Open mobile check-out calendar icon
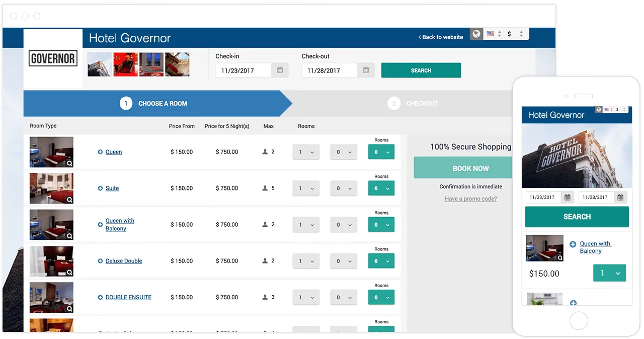This screenshot has height=339, width=644. click(620, 197)
